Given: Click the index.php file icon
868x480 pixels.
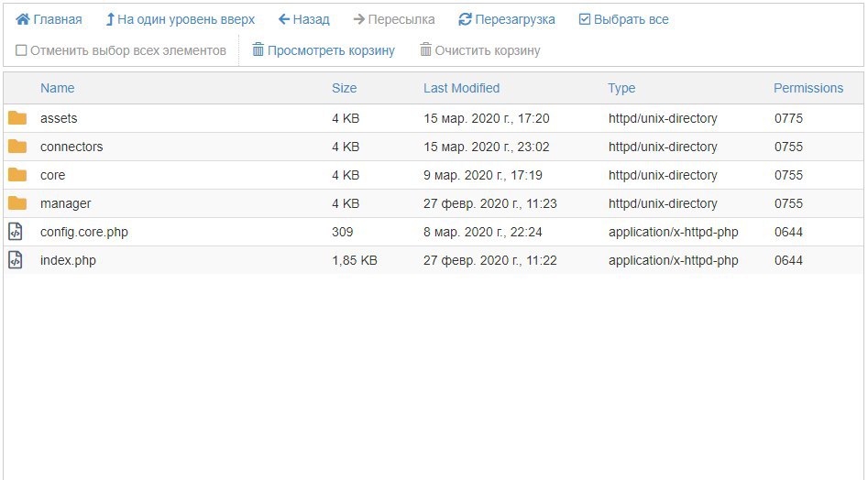Looking at the screenshot, I should point(16,260).
